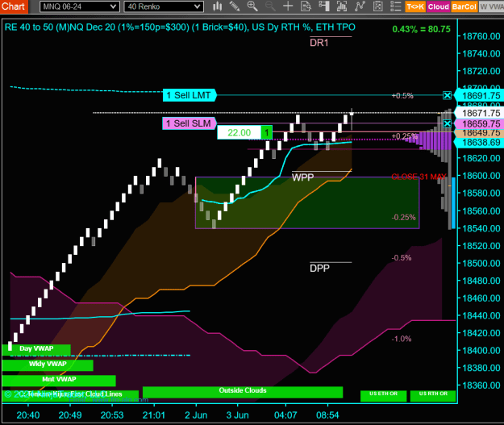Click the 3 Jun date on time axis

[x=238, y=415]
